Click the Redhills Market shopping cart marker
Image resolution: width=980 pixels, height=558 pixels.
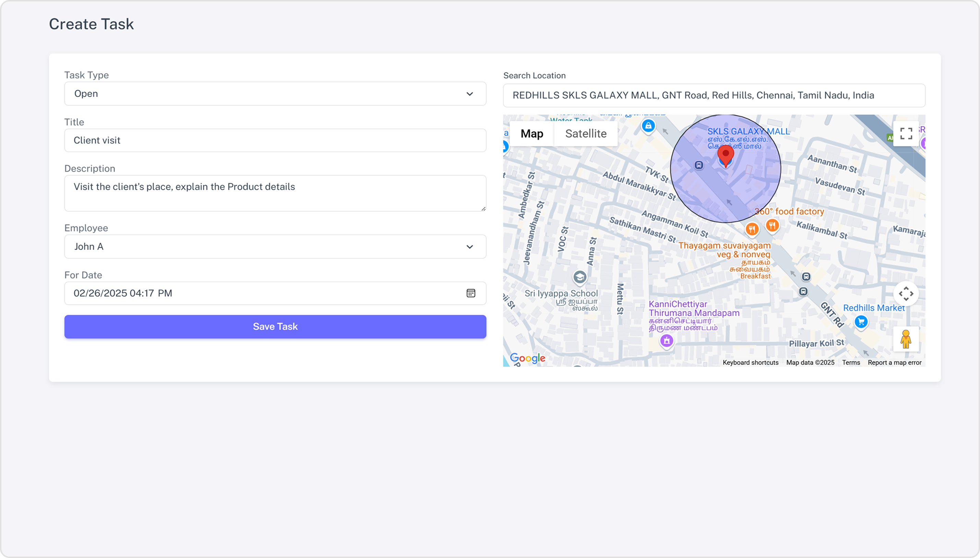click(861, 322)
